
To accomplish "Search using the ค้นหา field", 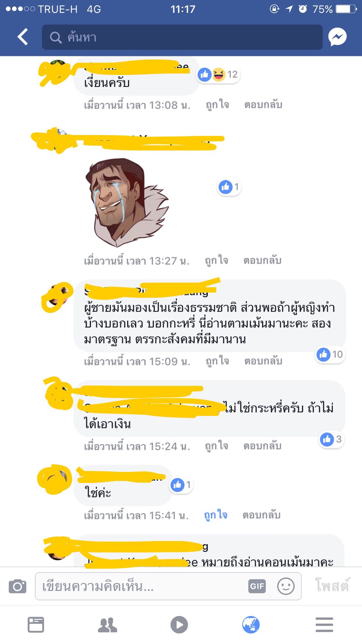I will 182,37.
